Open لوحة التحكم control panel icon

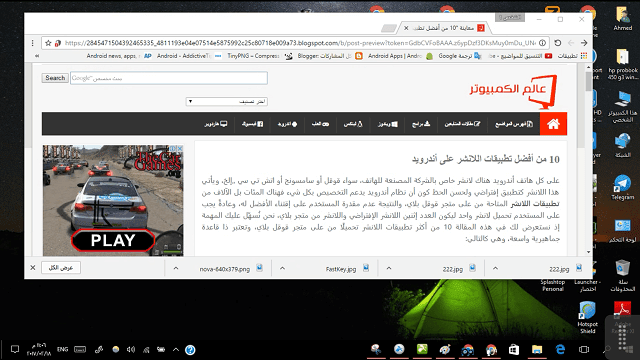622,231
